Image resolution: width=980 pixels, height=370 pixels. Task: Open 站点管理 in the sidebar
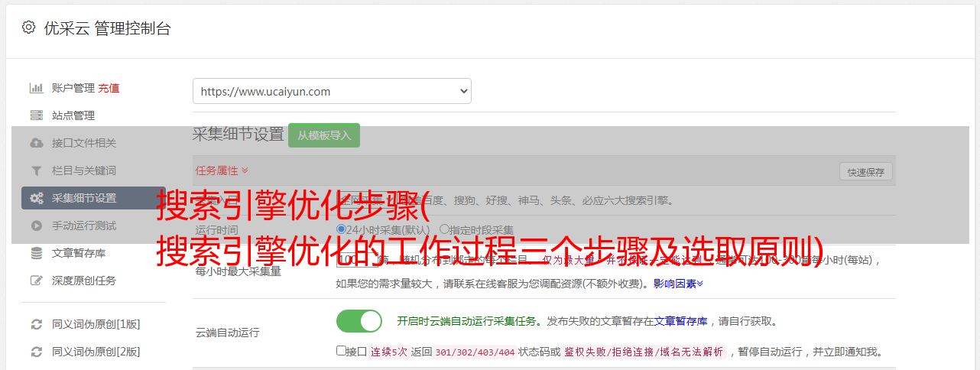pyautogui.click(x=73, y=115)
